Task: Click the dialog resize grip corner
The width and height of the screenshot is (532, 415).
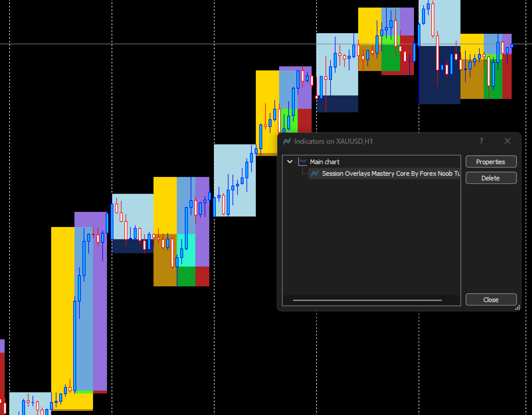Action: tap(517, 308)
